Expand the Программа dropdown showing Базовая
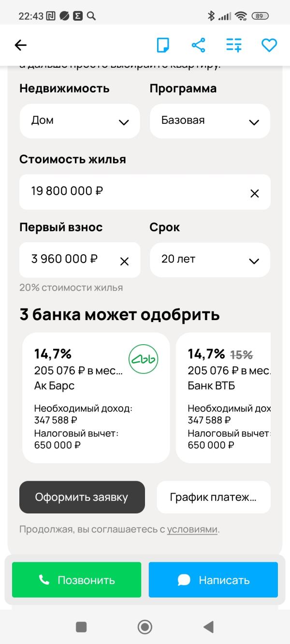290x644 pixels. point(210,121)
